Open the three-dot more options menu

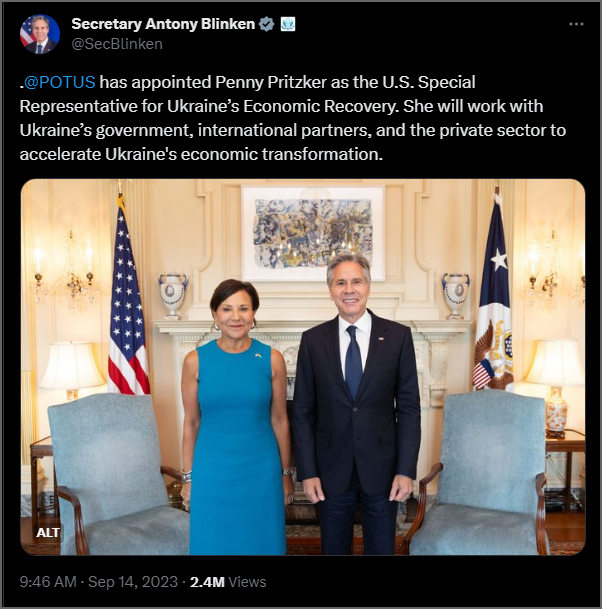(x=576, y=24)
